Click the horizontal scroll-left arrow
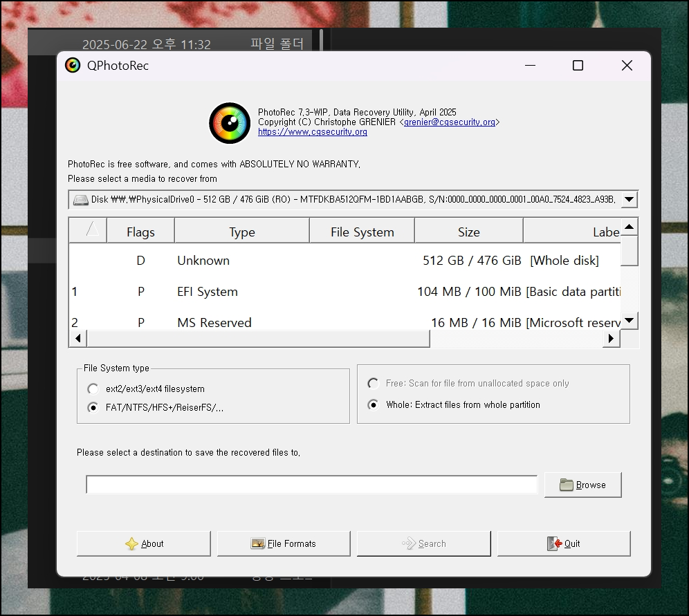 [x=78, y=339]
